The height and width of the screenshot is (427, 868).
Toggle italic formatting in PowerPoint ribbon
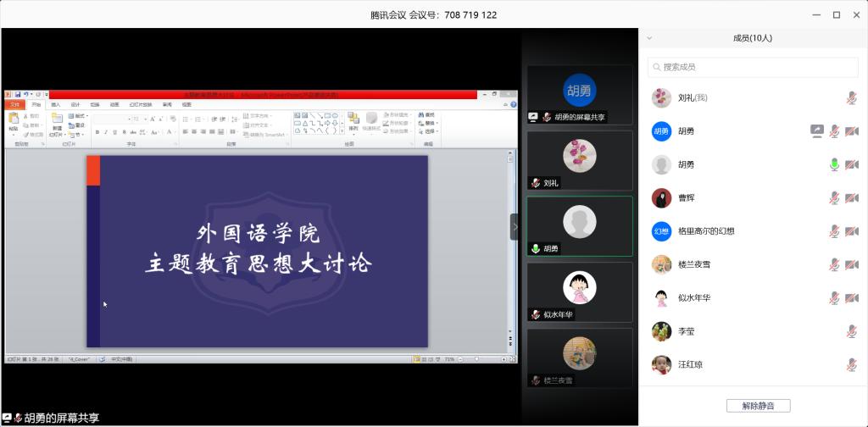pyautogui.click(x=106, y=132)
